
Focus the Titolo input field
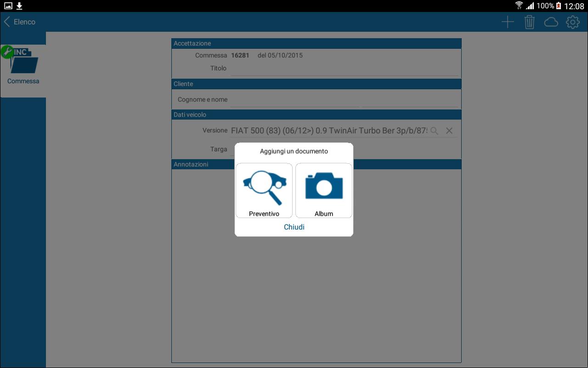[345, 69]
